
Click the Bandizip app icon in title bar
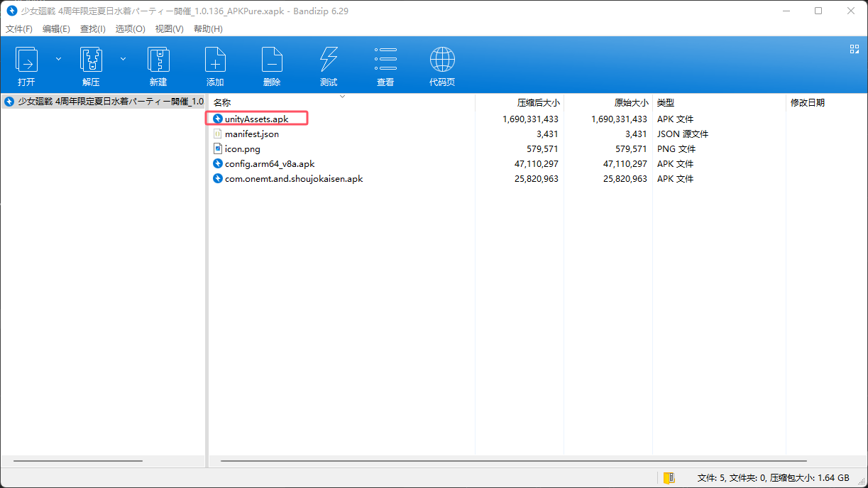click(11, 11)
